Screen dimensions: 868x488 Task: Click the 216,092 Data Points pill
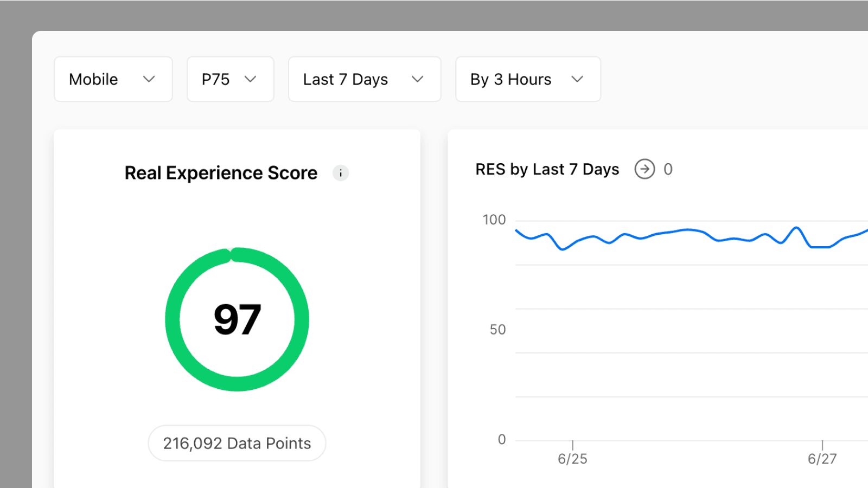click(237, 443)
